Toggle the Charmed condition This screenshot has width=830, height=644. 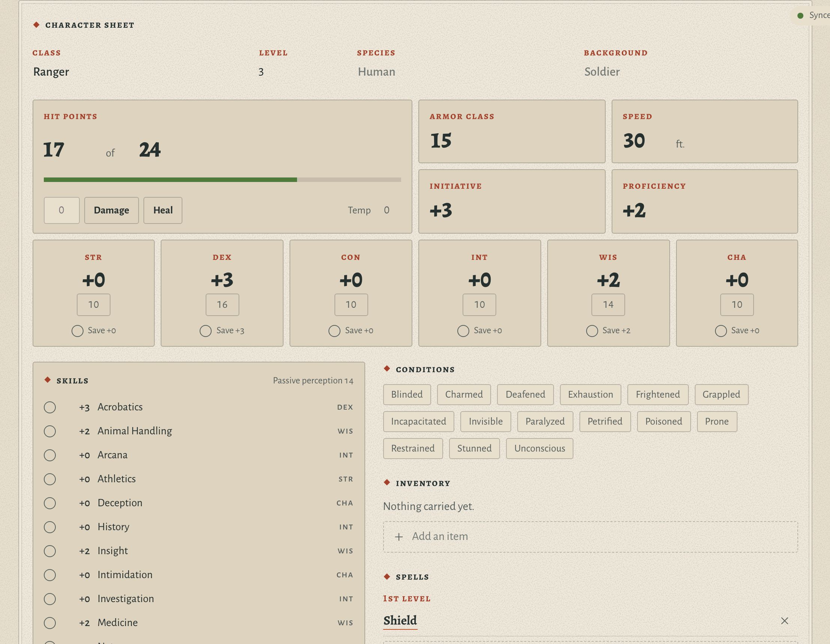(464, 394)
